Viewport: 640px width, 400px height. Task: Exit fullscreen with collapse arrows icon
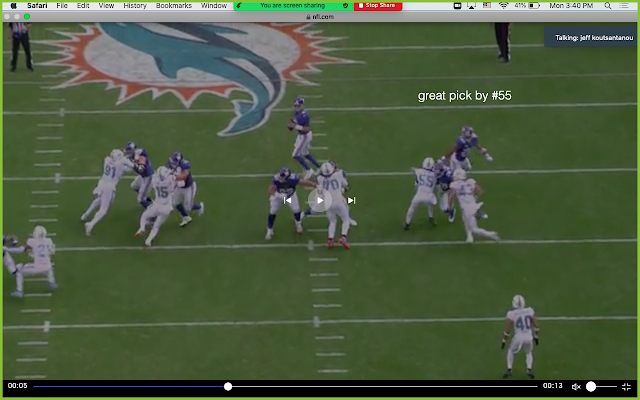626,387
